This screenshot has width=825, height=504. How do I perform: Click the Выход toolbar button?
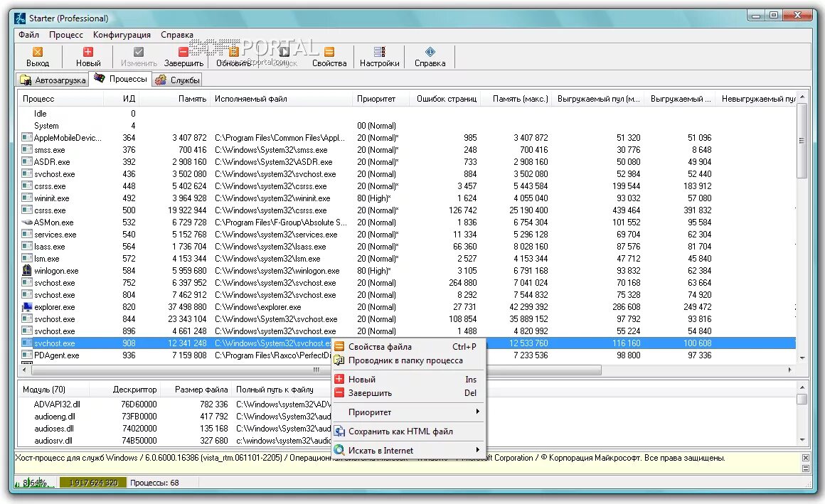point(38,57)
